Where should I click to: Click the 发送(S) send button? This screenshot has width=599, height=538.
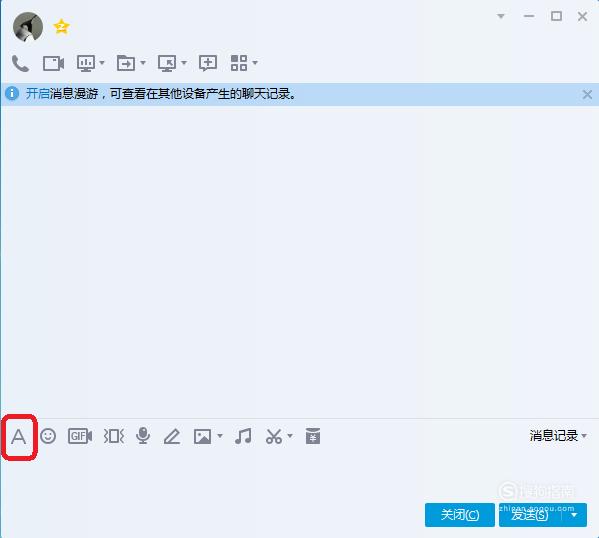pyautogui.click(x=530, y=515)
